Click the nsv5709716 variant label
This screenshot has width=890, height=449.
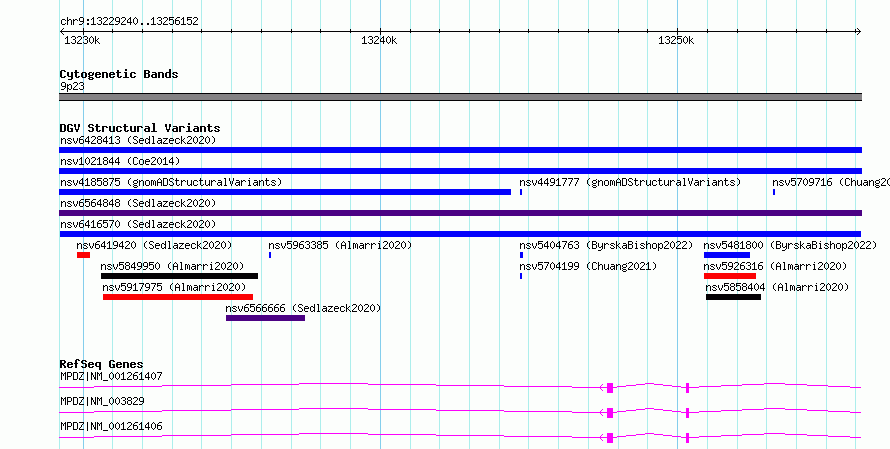tap(831, 182)
